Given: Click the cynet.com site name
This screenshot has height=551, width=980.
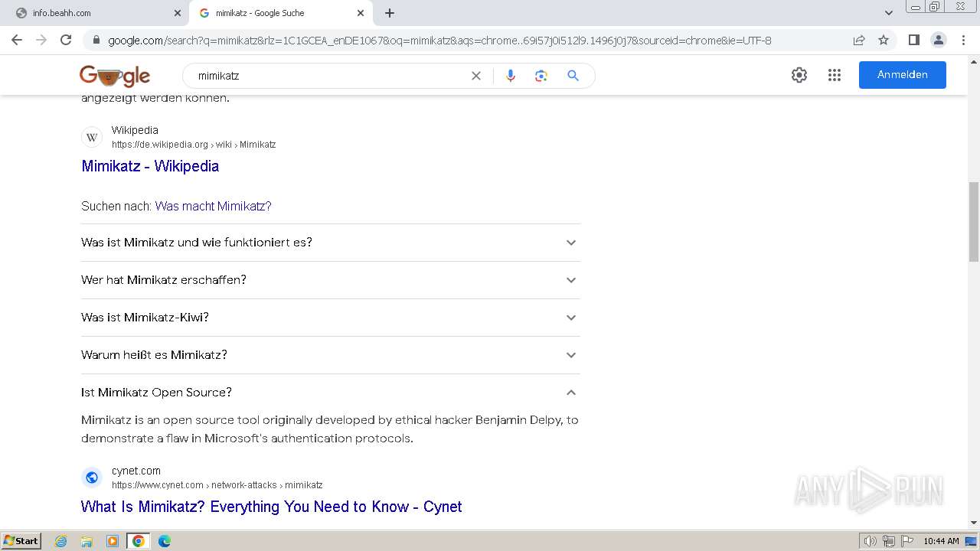Looking at the screenshot, I should click(x=136, y=471).
